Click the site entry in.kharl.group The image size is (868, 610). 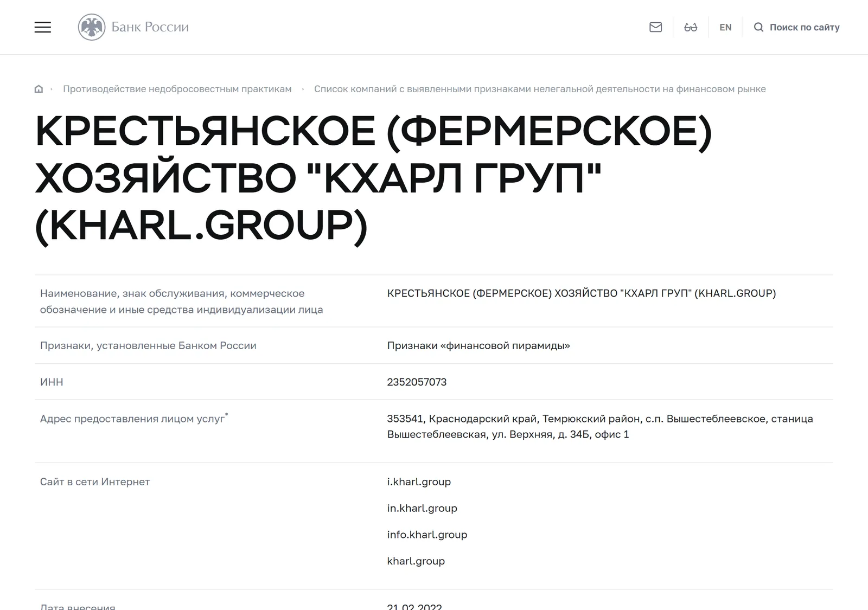pyautogui.click(x=422, y=508)
